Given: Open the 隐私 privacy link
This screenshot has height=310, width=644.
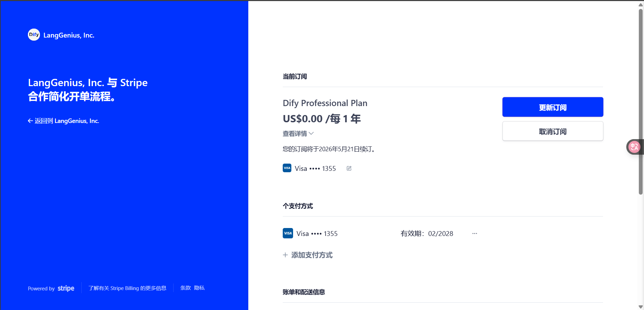Looking at the screenshot, I should click(199, 288).
